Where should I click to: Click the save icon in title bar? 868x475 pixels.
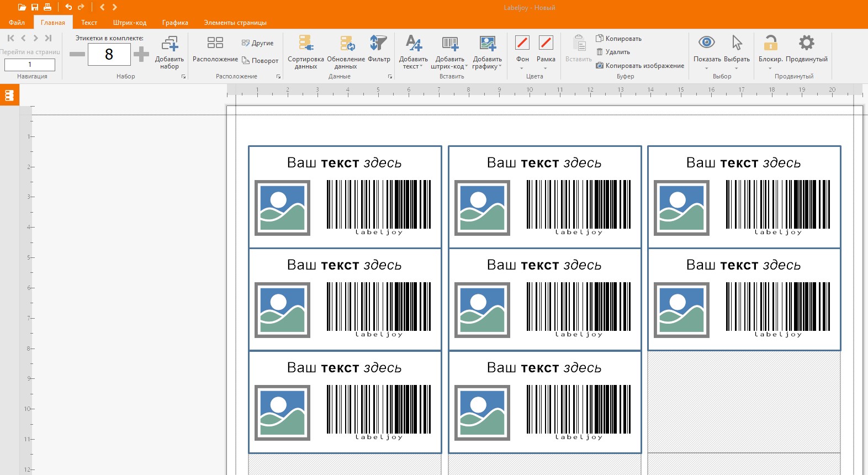pyautogui.click(x=35, y=7)
